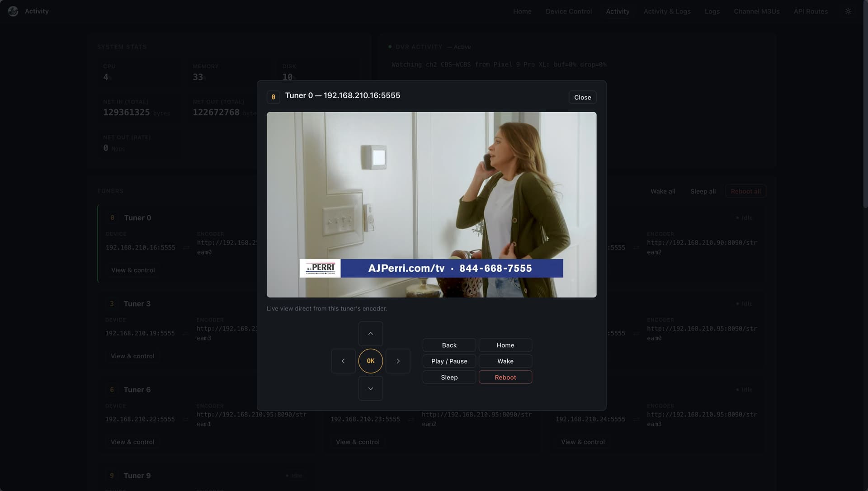Click the "Live view direct from this tuner's encoder" caption
This screenshot has height=491, width=868.
click(327, 308)
